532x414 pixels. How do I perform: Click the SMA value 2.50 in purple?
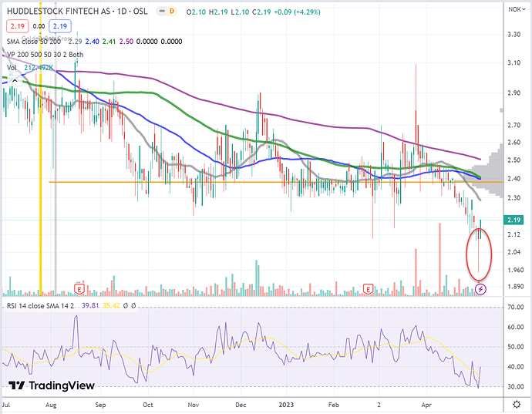(126, 42)
